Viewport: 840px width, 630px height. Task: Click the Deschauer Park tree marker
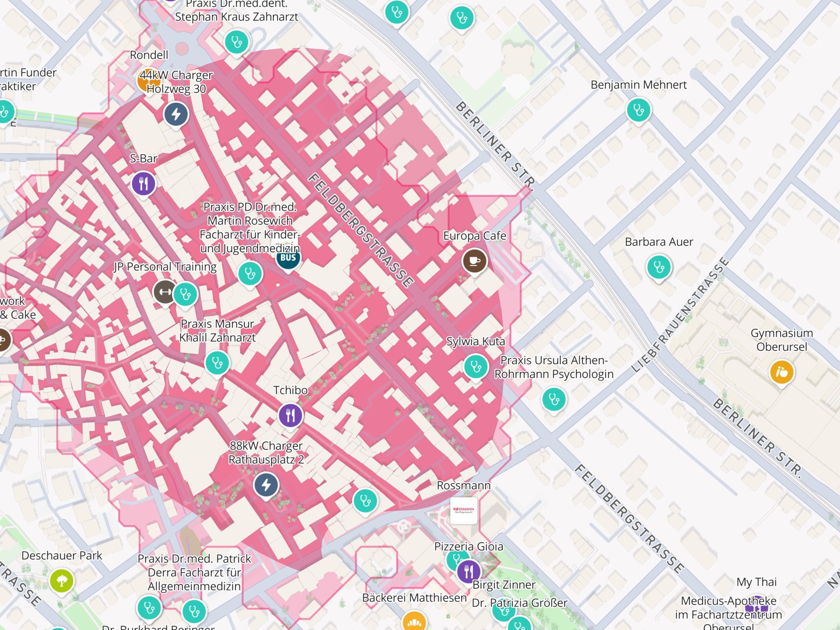62,581
